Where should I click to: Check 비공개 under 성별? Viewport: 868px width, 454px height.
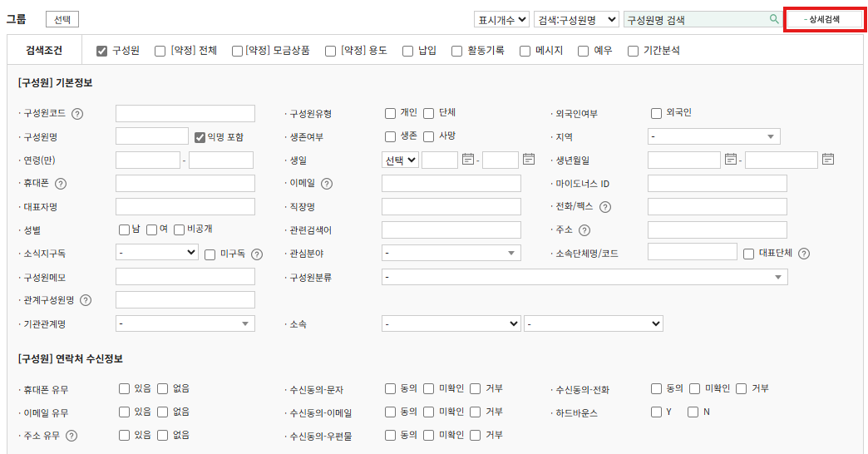click(x=179, y=229)
